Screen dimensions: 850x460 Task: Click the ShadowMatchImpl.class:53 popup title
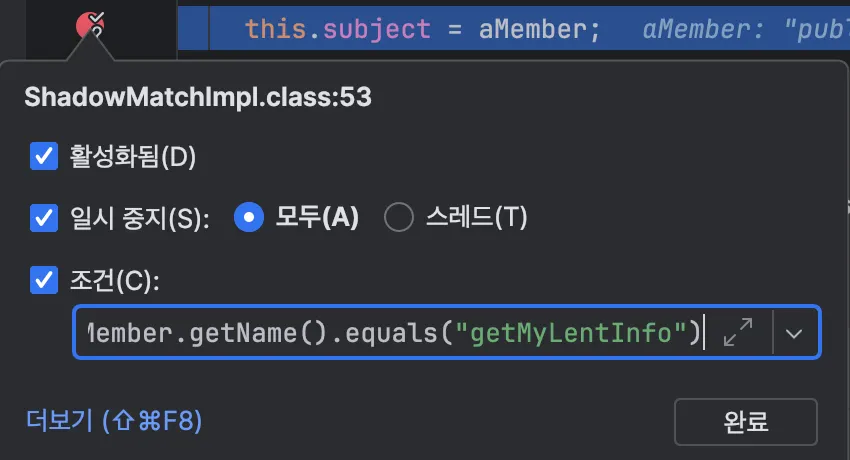point(198,97)
